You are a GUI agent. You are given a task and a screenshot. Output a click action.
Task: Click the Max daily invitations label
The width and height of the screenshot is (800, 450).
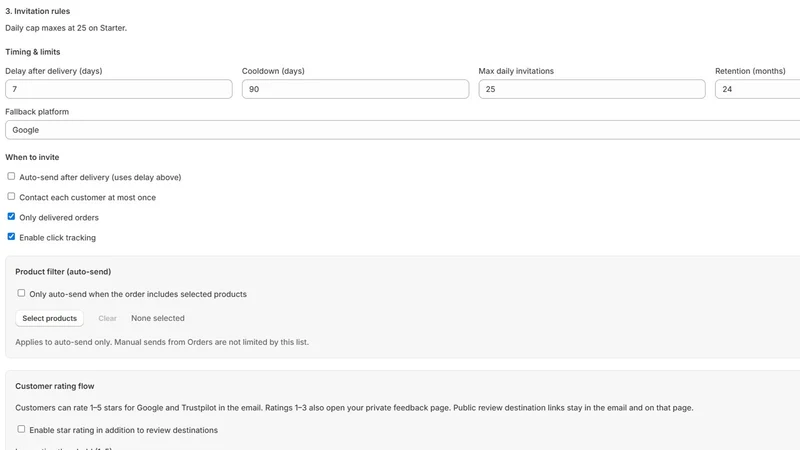pos(516,71)
